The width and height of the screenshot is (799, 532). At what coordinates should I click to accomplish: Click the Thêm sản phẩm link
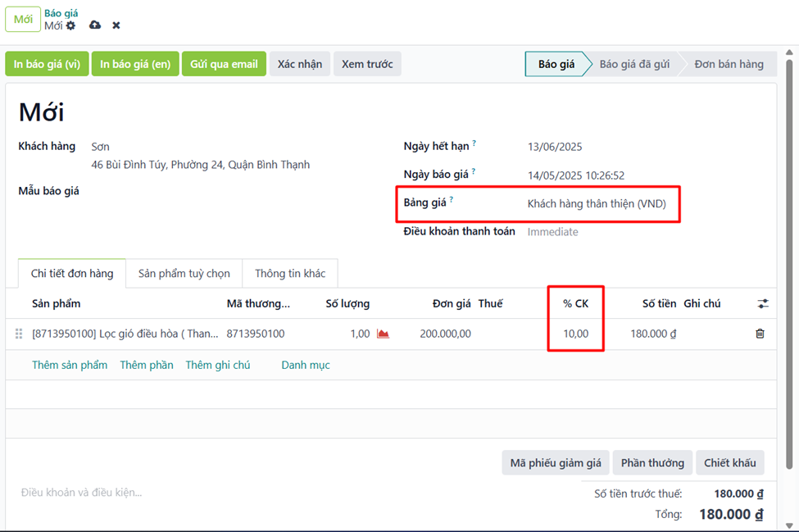coord(70,365)
